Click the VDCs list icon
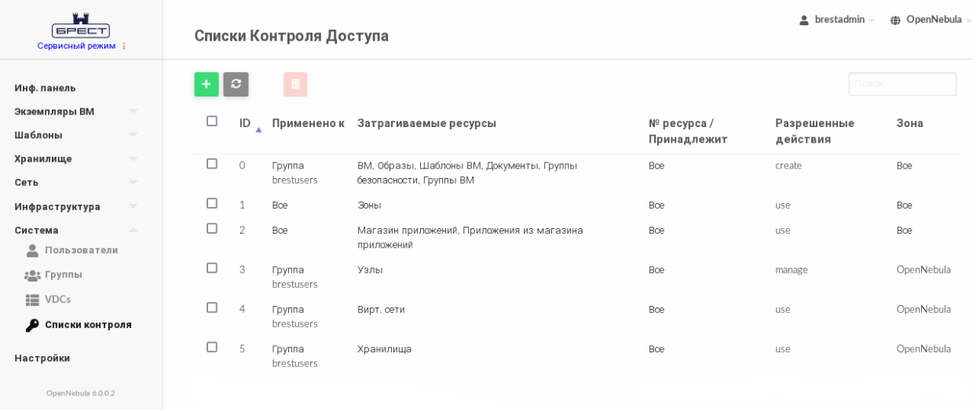The height and width of the screenshot is (411, 980). [x=32, y=302]
